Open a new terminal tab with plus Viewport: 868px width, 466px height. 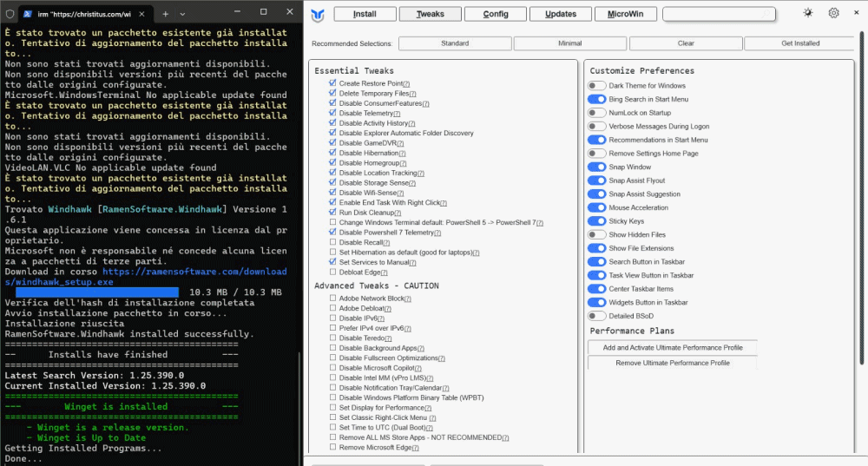point(165,14)
